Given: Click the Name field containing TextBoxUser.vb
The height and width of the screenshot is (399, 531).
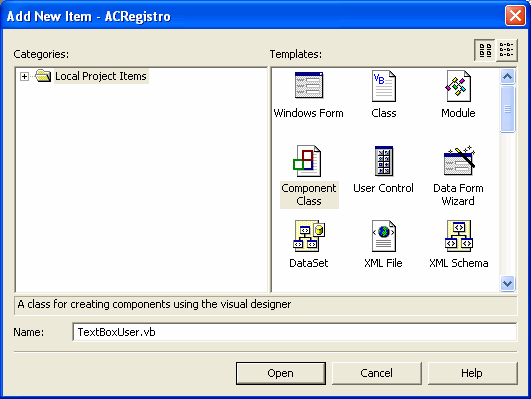Looking at the screenshot, I should 295,332.
